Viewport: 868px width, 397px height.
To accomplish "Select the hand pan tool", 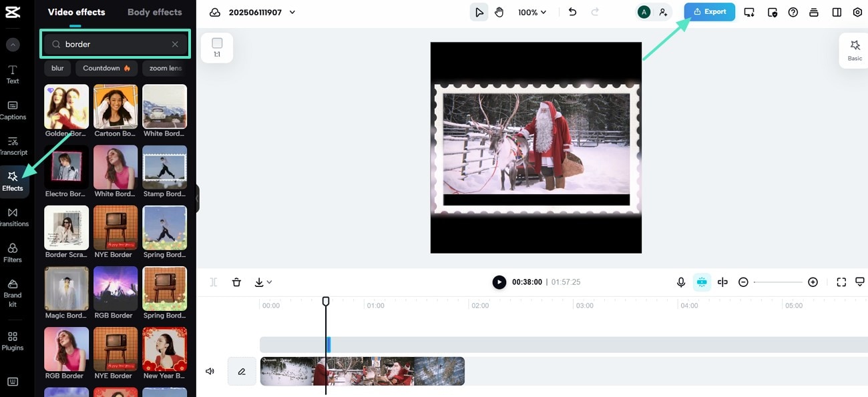I will click(499, 12).
